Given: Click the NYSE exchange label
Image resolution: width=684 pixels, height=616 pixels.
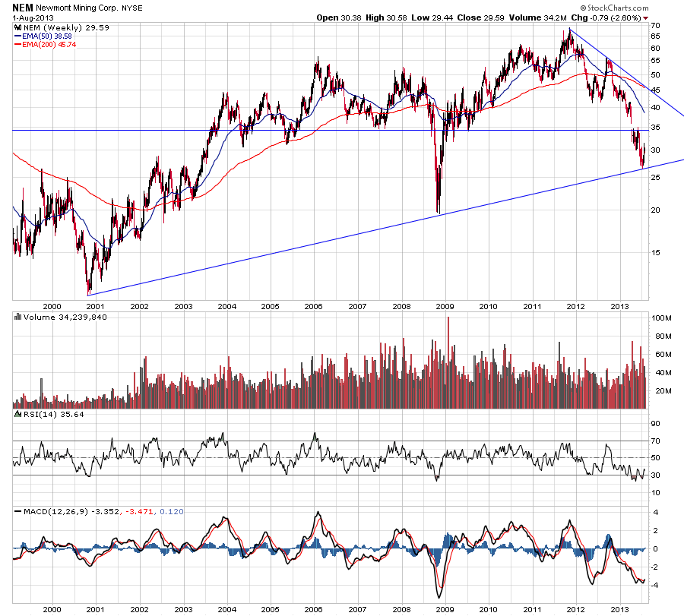Looking at the screenshot, I should pyautogui.click(x=132, y=8).
